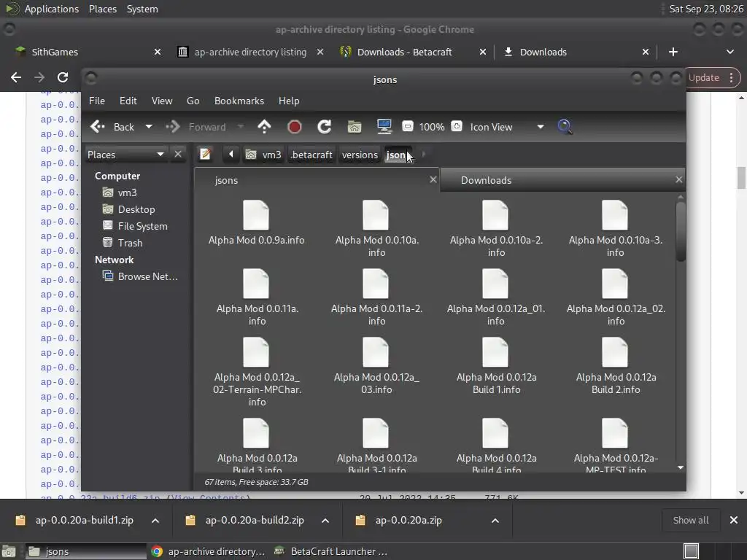Reload the jsons folder view

point(325,127)
